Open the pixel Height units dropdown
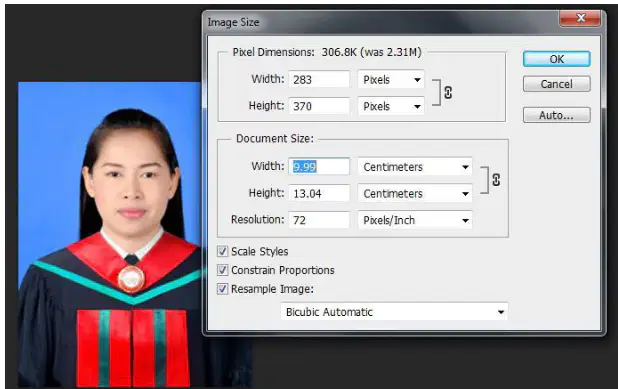This screenshot has width=618, height=389. coord(391,106)
